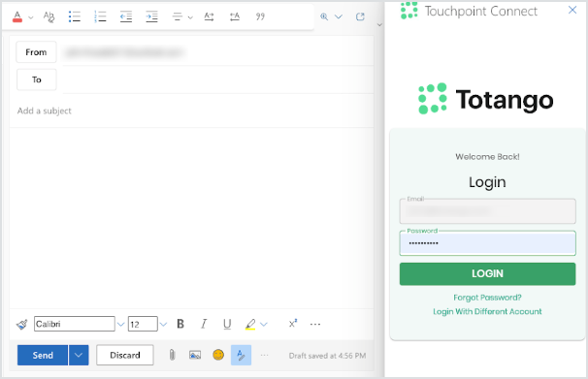
Task: Open the font family dropdown arrow
Action: (120, 325)
